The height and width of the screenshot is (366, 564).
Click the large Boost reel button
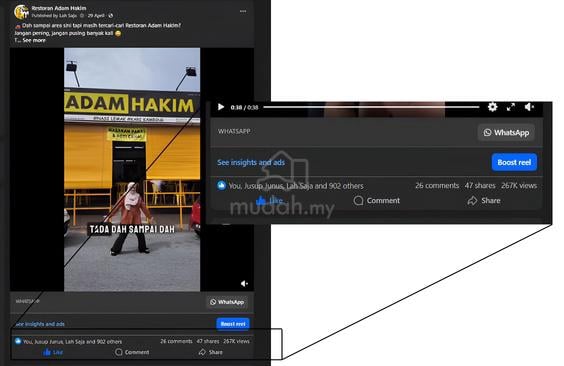coord(514,162)
